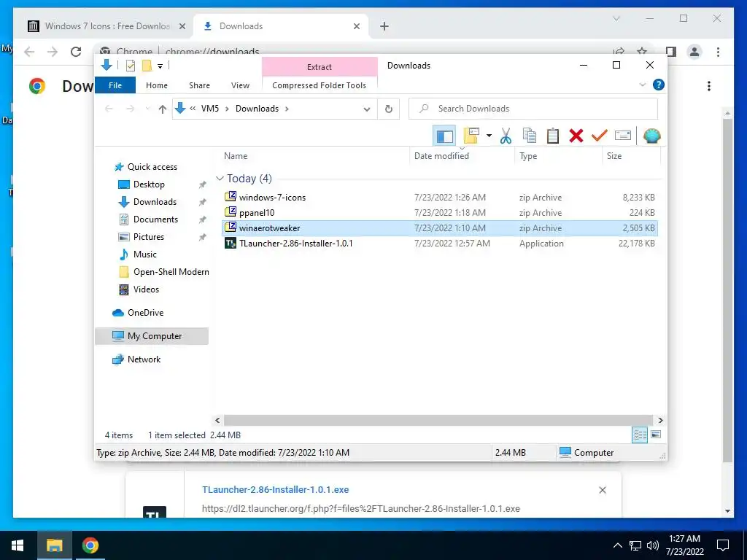Screen dimensions: 747x560
Task: Open Network in navigation pane
Action: (x=144, y=359)
